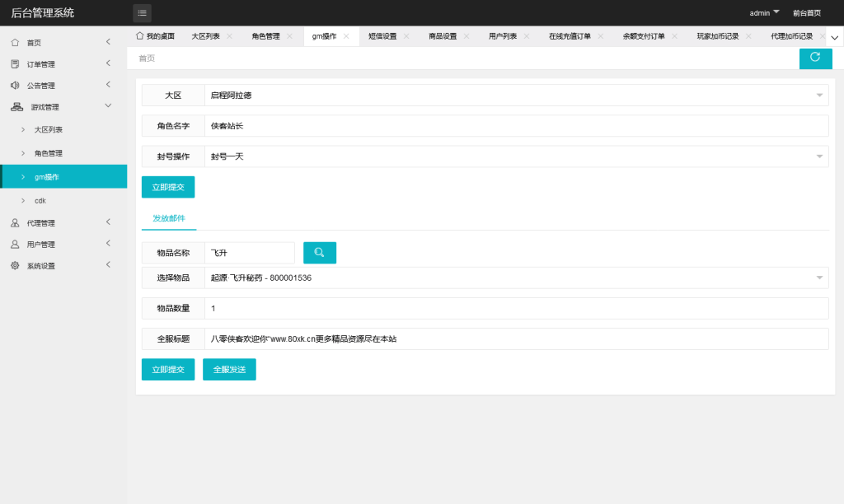Click the magnifier search button beside 物品名称

(320, 252)
